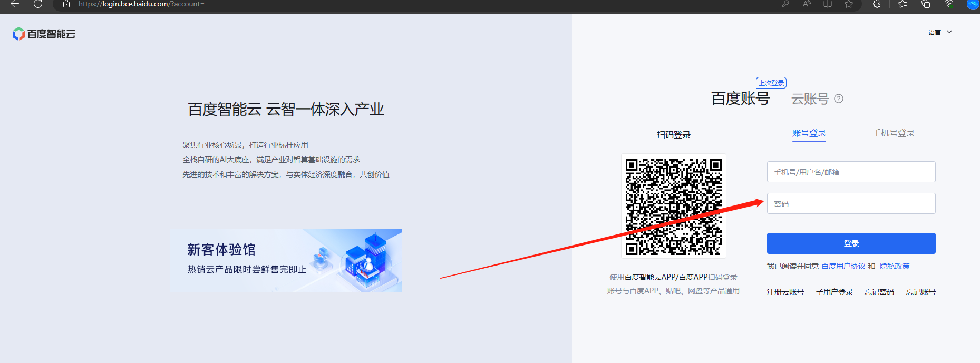The width and height of the screenshot is (980, 363).
Task: Select the 账号登录 tab
Action: tap(809, 133)
